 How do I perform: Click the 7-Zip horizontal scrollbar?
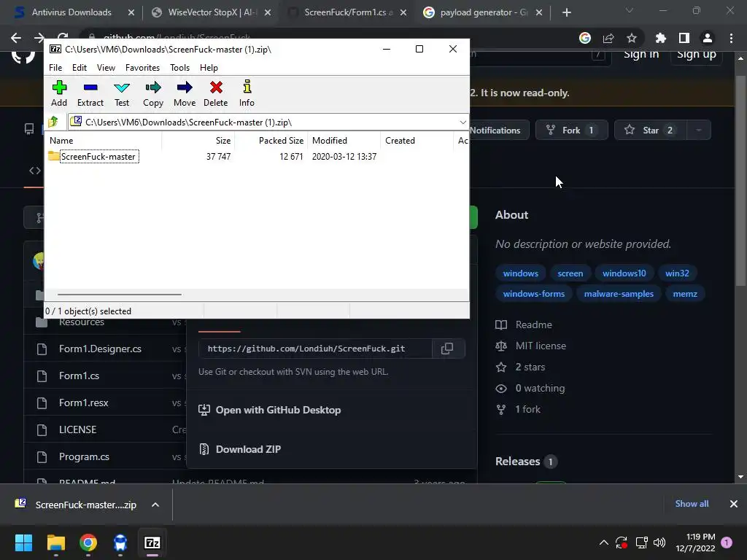tap(119, 295)
